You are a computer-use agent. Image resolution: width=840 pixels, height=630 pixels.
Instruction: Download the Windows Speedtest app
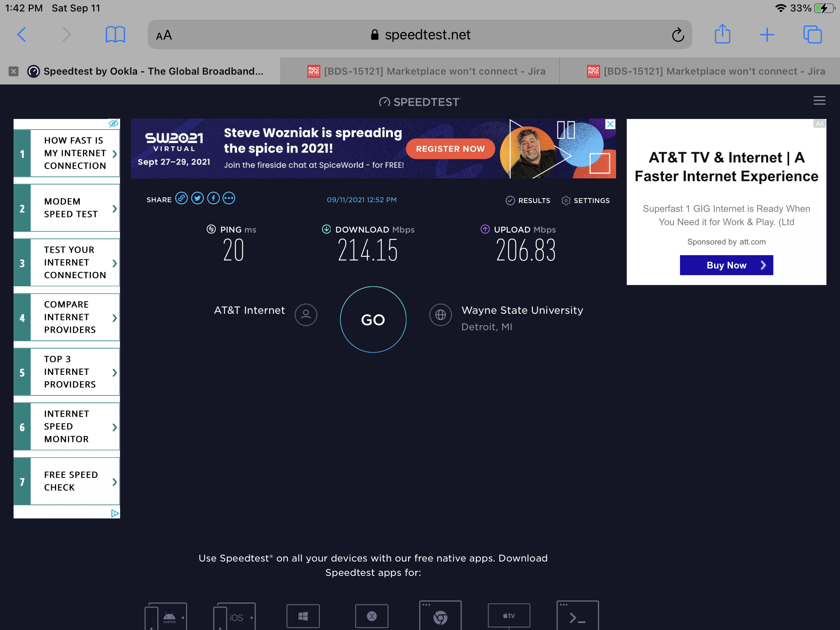[x=303, y=616]
